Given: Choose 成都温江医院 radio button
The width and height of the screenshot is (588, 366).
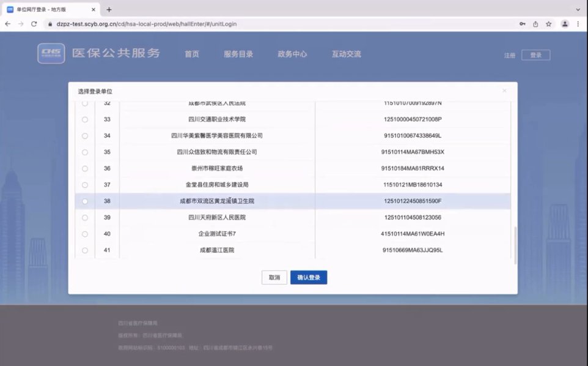Looking at the screenshot, I should coord(85,250).
